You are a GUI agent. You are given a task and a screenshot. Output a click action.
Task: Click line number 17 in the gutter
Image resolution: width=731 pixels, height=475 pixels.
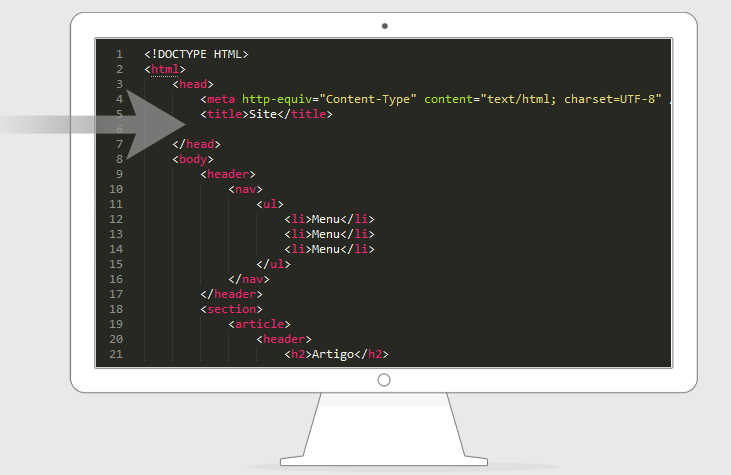[116, 294]
